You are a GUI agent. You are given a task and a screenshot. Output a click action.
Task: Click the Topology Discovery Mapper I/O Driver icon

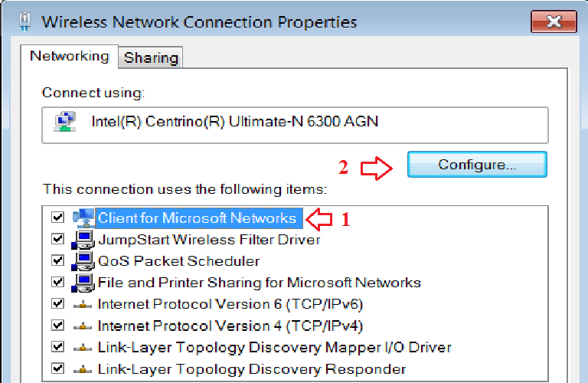83,348
